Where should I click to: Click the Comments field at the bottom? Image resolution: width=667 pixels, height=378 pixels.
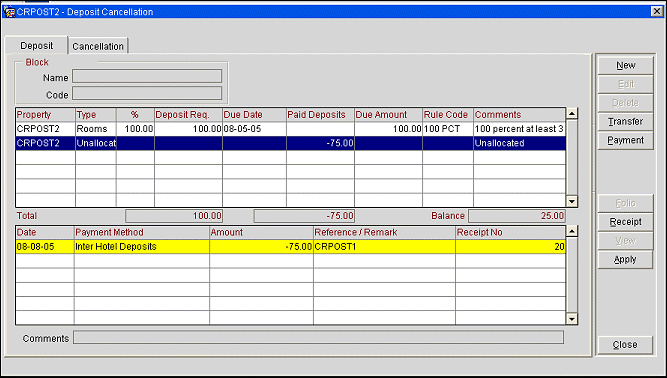coord(319,338)
